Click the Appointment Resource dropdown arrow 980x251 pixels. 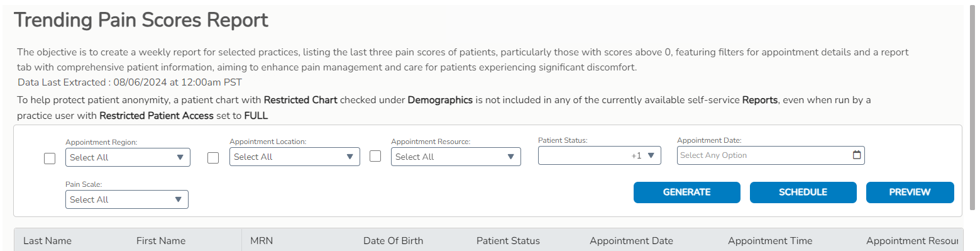(511, 157)
